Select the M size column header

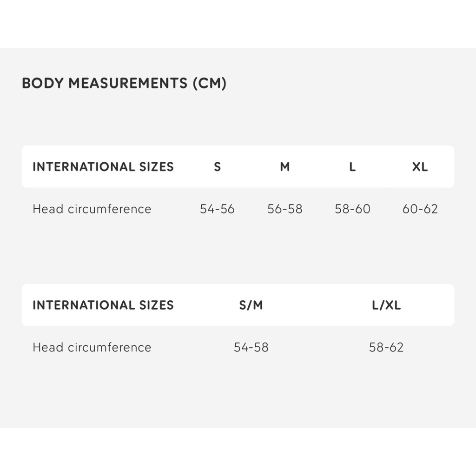pos(285,167)
